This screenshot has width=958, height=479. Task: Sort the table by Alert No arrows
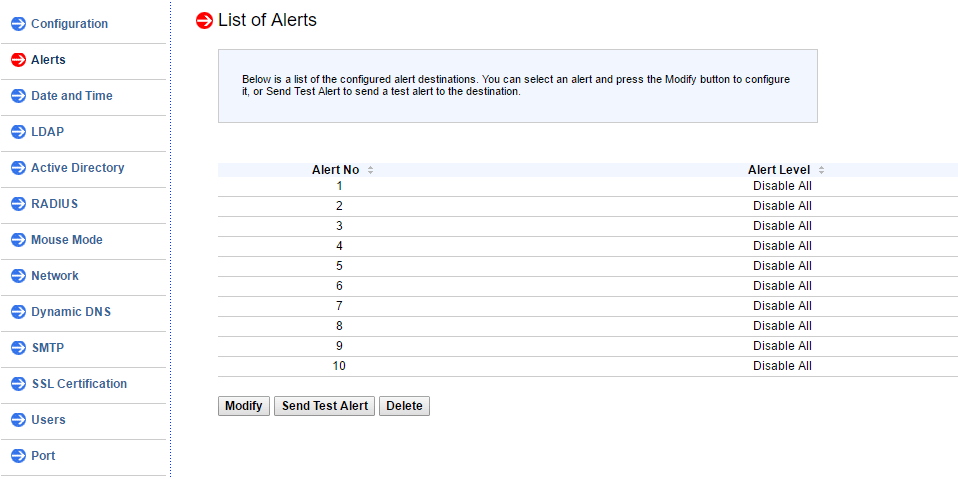click(370, 170)
